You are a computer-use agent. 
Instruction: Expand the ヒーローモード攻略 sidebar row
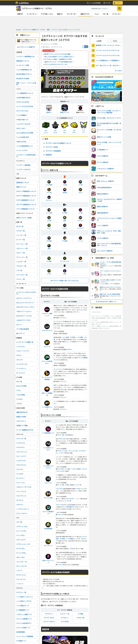coord(27,65)
